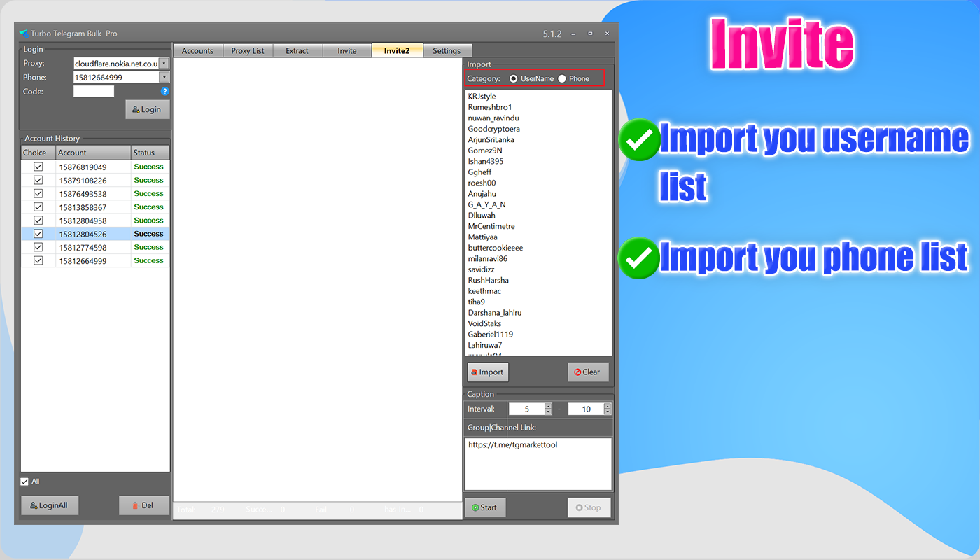Image resolution: width=980 pixels, height=560 pixels.
Task: Expand the Phone number dropdown in Login
Action: (x=164, y=78)
